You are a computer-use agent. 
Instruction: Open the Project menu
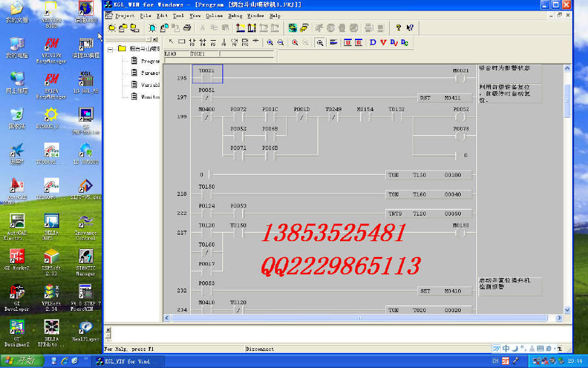point(125,15)
